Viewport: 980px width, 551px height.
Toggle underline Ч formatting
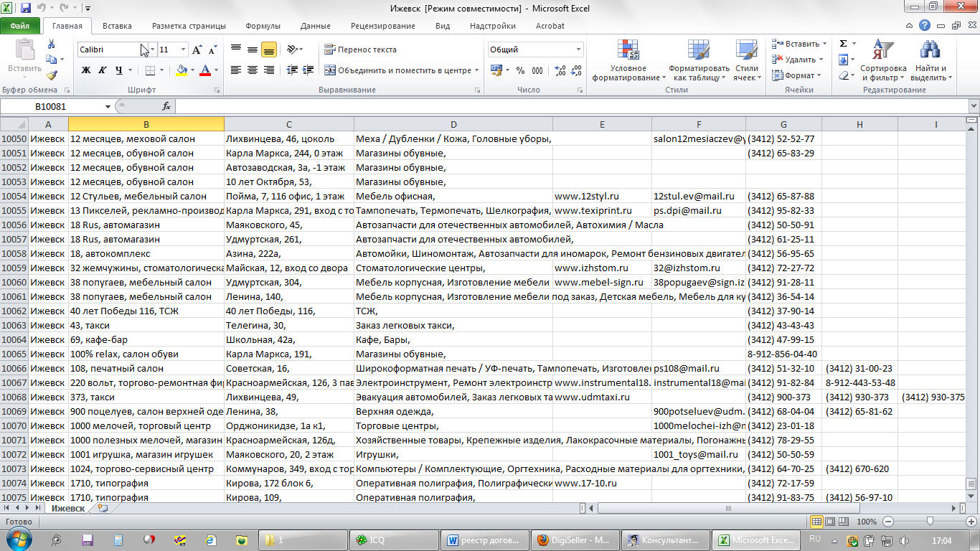click(118, 70)
